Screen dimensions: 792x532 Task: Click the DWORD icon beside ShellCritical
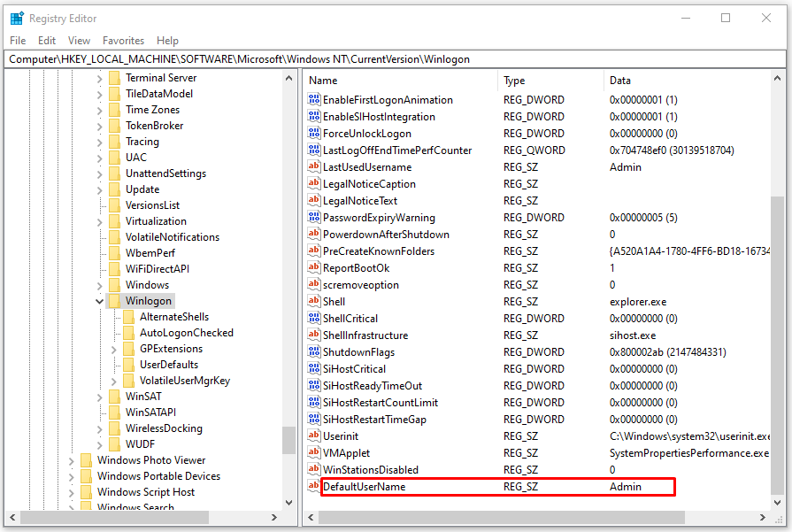point(313,319)
